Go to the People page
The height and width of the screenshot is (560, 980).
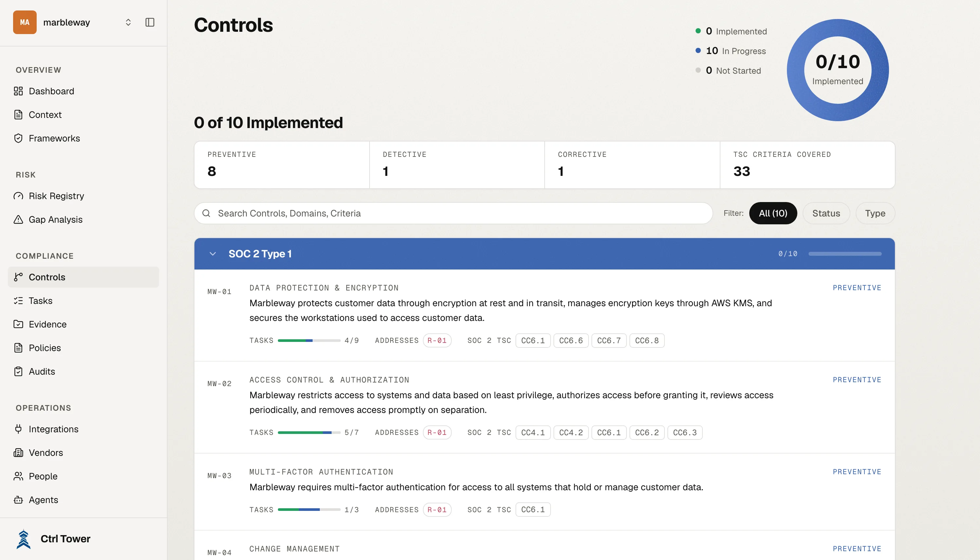point(83,476)
